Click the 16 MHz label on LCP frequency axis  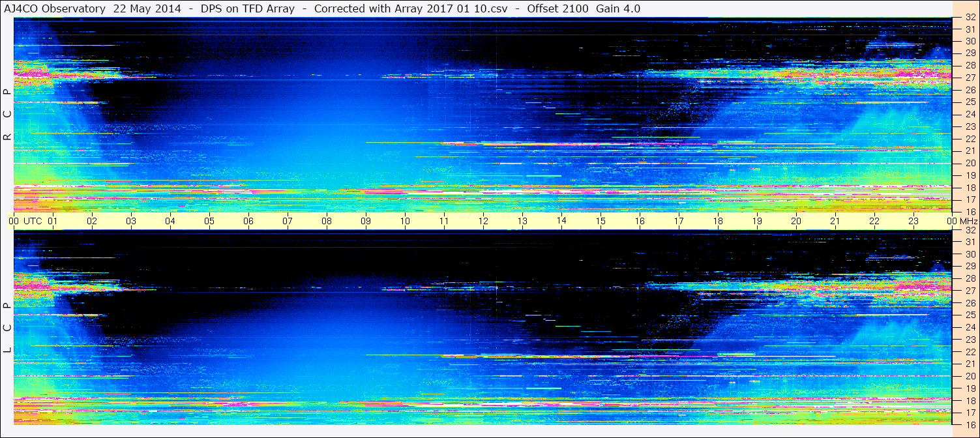970,424
